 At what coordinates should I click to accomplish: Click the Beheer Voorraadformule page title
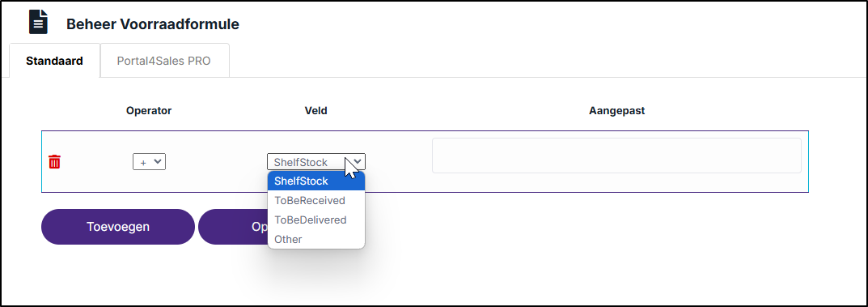coord(153,24)
